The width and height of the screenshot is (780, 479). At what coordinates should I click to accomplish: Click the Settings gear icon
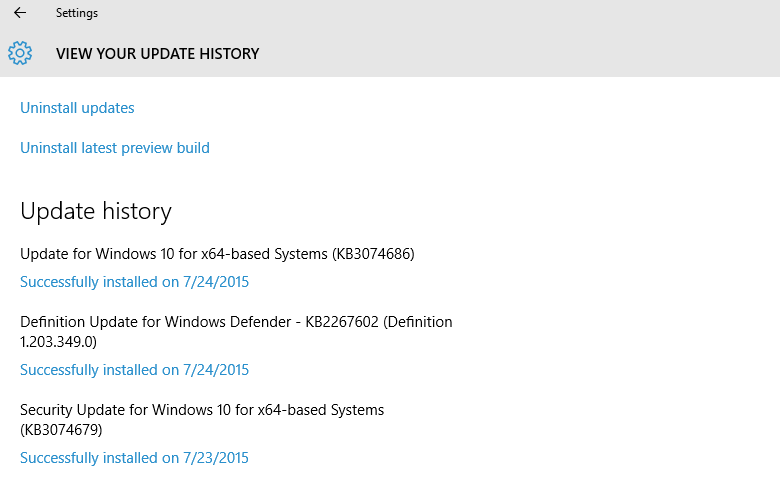click(20, 53)
